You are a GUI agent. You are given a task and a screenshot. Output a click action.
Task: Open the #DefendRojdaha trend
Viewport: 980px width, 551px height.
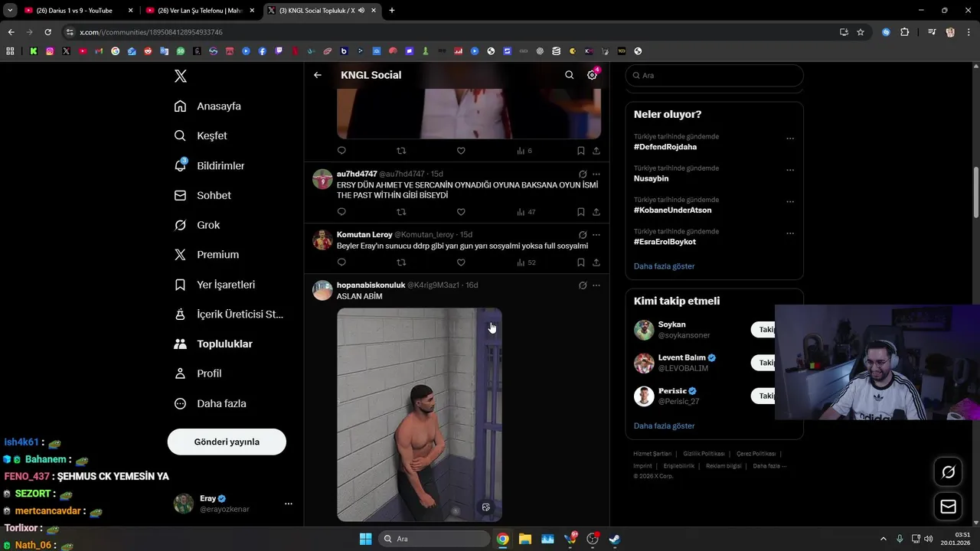(x=665, y=147)
